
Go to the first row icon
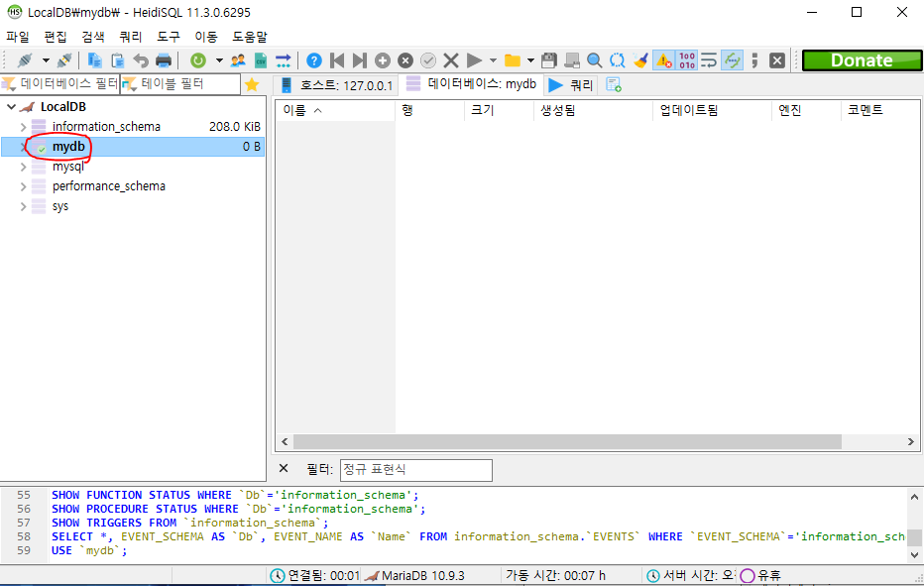[x=337, y=60]
